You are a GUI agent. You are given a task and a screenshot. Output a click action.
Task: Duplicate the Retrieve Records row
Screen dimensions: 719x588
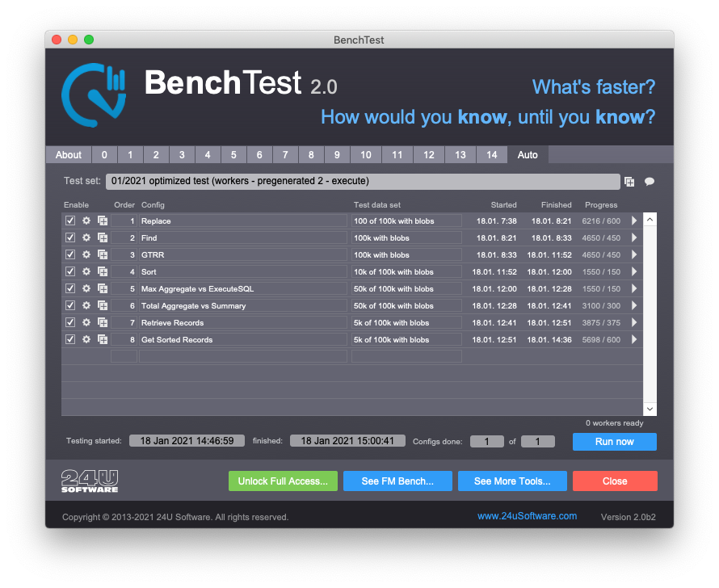(x=103, y=322)
